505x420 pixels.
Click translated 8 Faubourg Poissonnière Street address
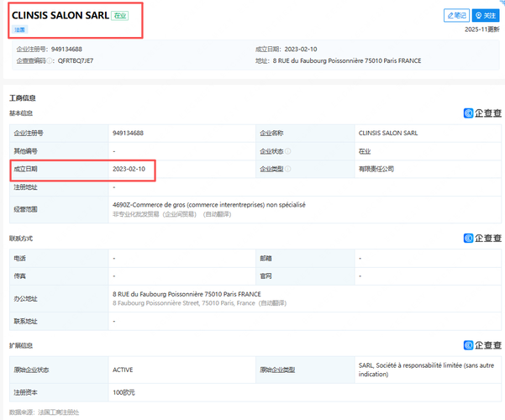[x=199, y=303]
